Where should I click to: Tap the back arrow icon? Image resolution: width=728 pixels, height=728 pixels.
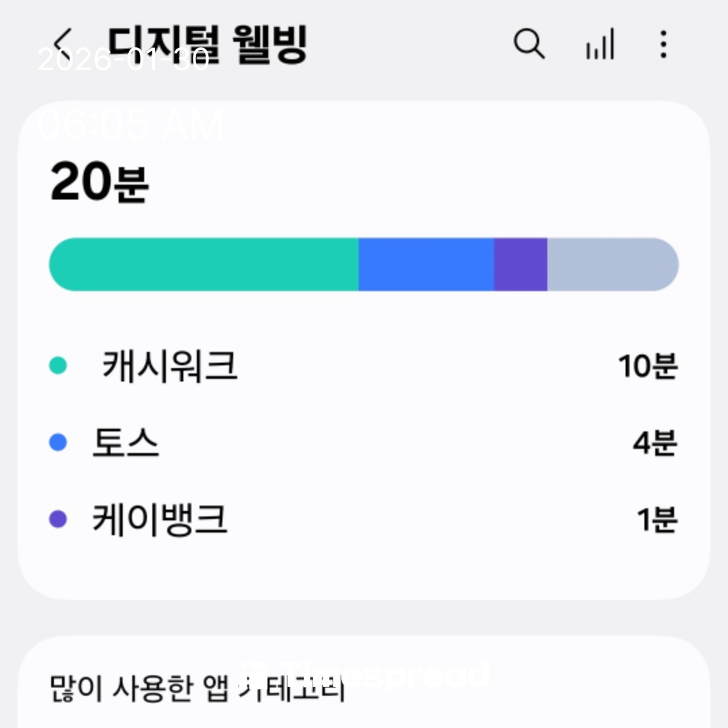[x=63, y=44]
